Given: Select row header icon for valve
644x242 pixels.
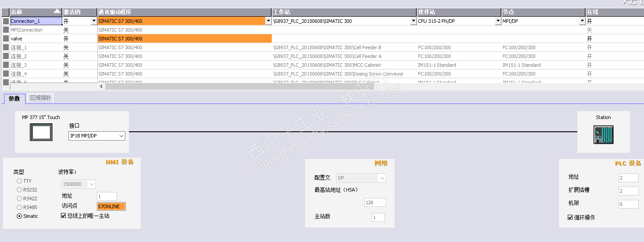Looking at the screenshot, I should [x=6, y=39].
